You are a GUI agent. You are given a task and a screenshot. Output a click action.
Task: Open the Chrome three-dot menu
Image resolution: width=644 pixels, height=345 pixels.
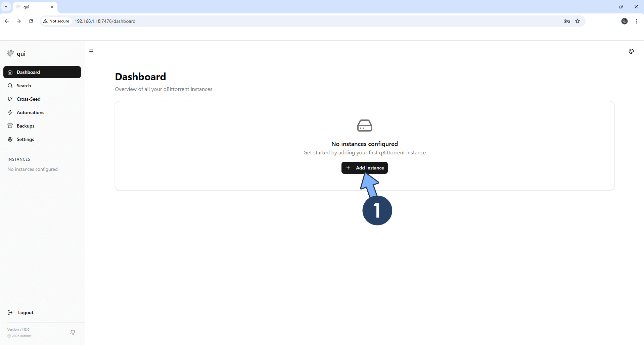[637, 21]
